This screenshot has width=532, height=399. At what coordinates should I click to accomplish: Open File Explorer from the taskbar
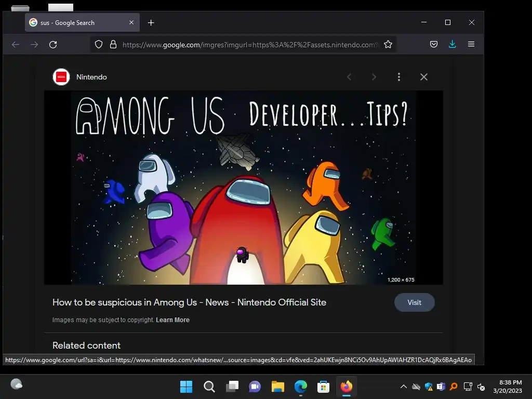pos(277,387)
